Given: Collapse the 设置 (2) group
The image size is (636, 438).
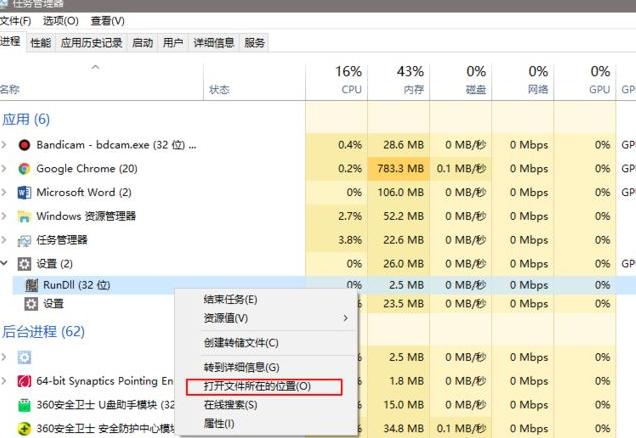Looking at the screenshot, I should pos(4,264).
